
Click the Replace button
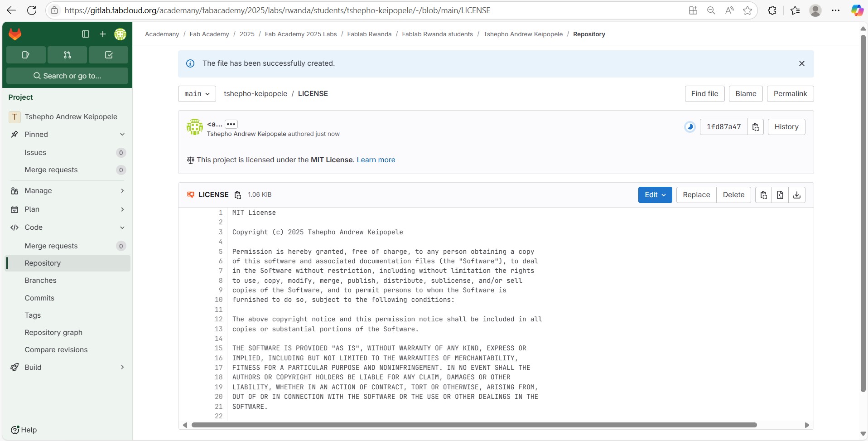[696, 195]
